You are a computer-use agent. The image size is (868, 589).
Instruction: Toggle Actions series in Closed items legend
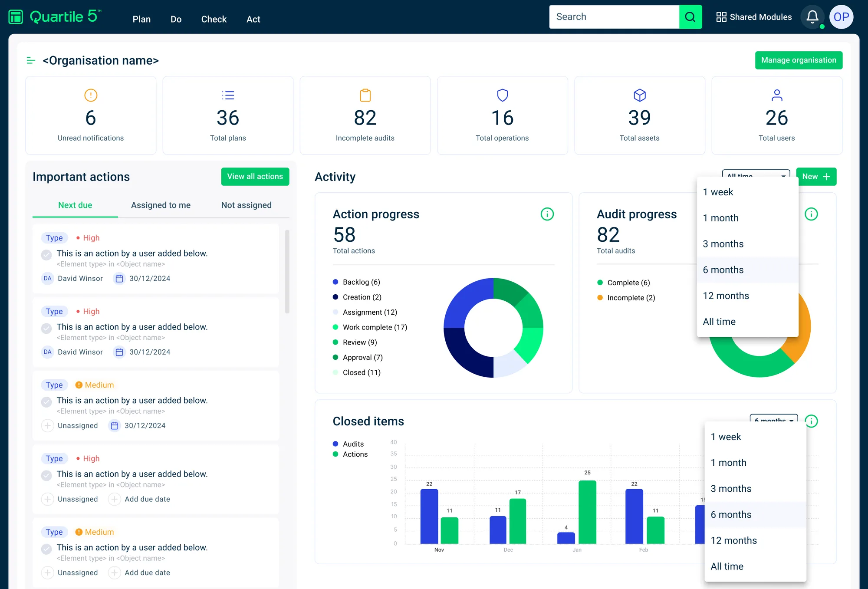[x=350, y=454]
